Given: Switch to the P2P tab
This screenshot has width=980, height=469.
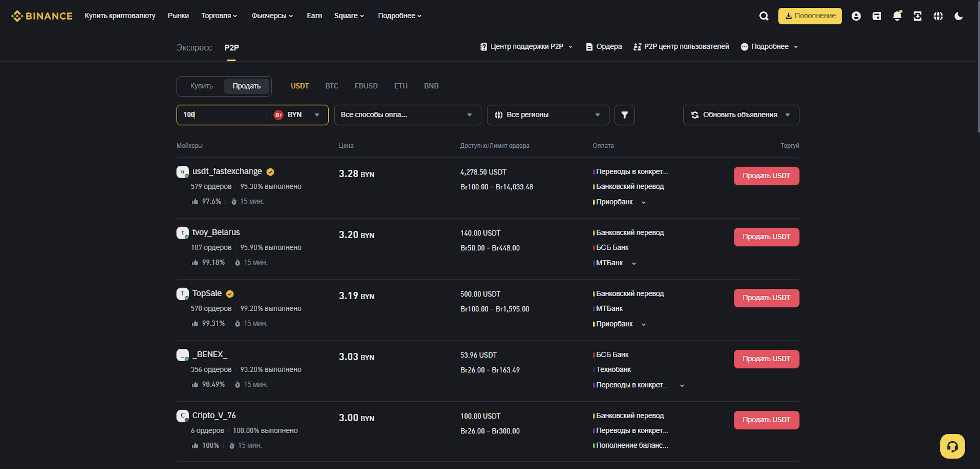Looking at the screenshot, I should pos(231,48).
